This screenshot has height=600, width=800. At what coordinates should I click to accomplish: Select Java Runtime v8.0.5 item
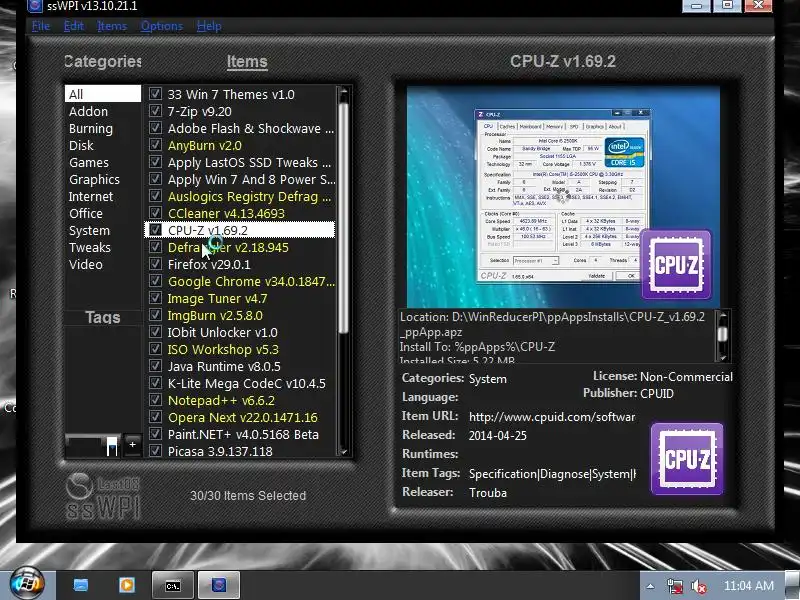(224, 366)
